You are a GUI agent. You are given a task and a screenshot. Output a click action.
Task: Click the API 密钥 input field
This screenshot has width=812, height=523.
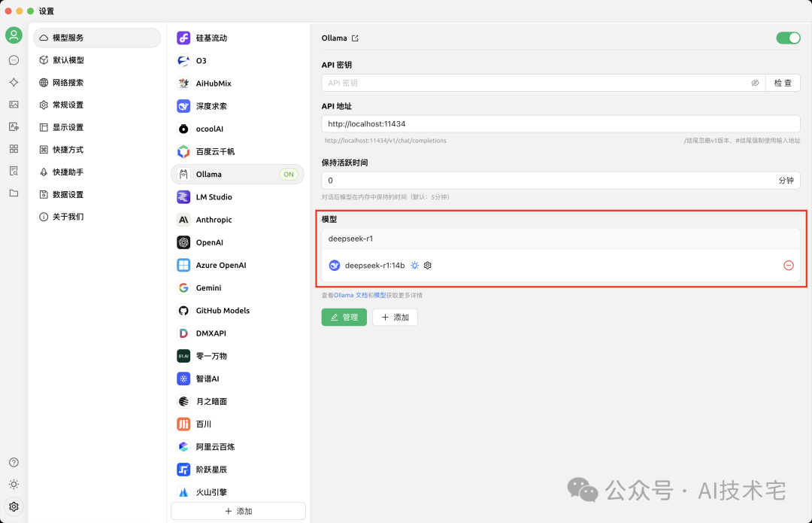click(x=544, y=83)
